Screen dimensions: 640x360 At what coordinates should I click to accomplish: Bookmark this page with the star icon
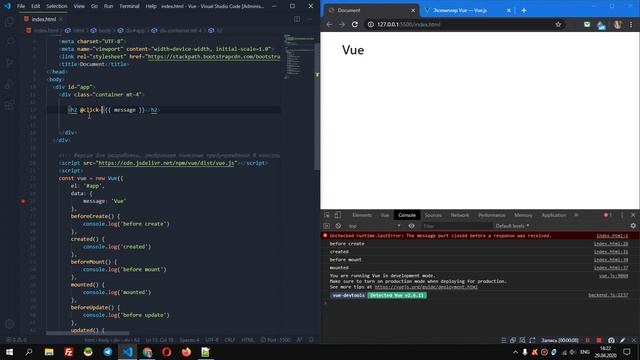558,24
